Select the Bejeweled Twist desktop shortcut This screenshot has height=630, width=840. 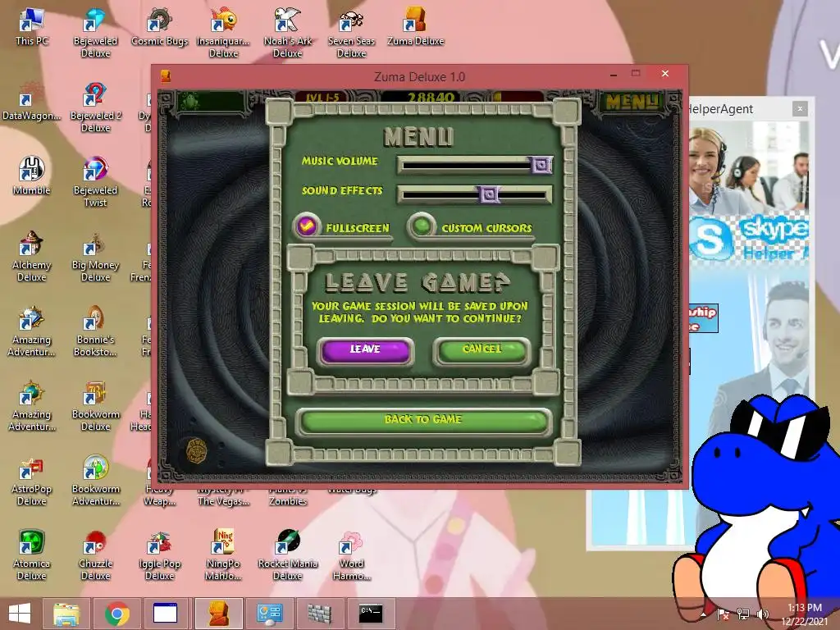[x=95, y=181]
